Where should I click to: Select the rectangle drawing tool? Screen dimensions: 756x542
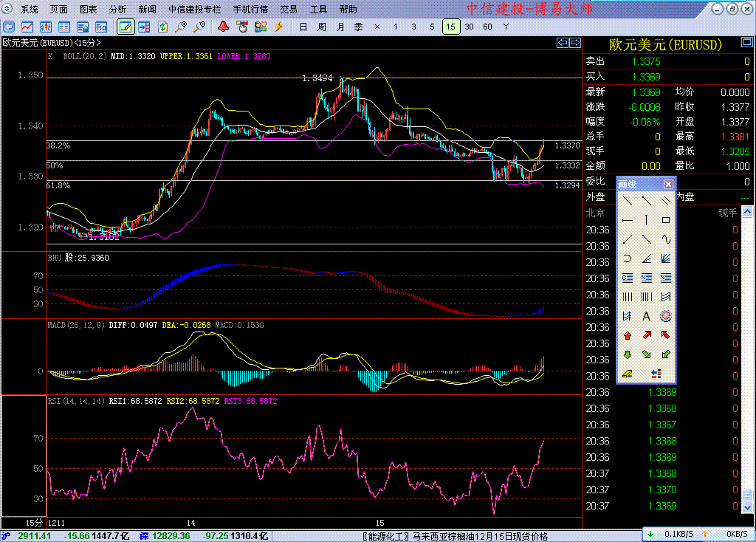tap(666, 220)
